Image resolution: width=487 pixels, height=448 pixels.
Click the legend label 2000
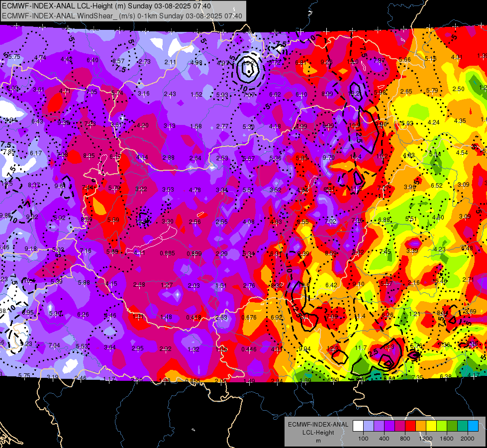(x=468, y=439)
